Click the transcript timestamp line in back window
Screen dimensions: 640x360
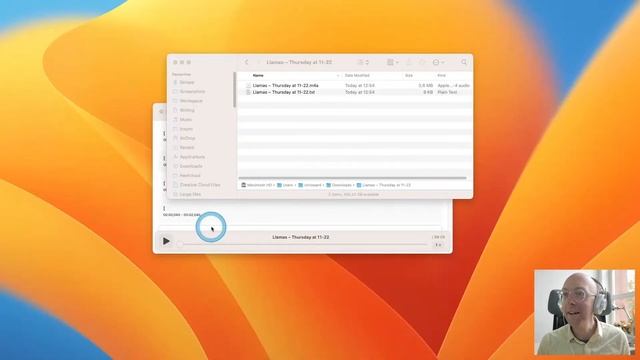click(x=182, y=215)
